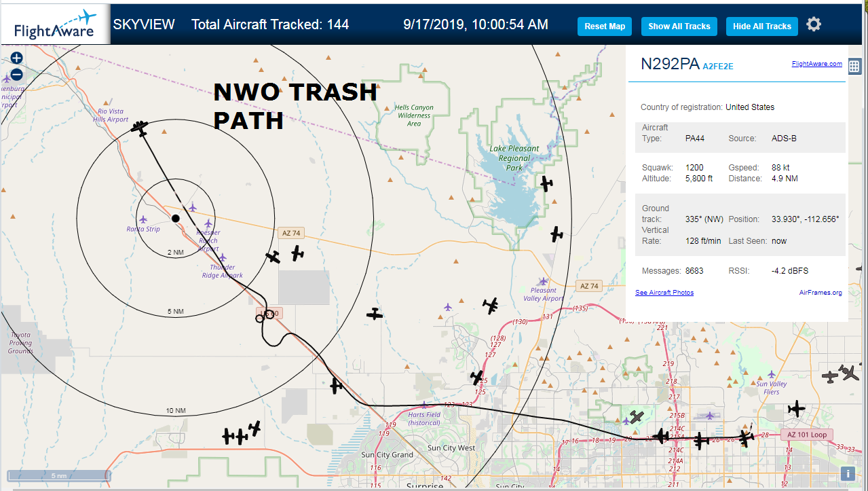
Task: Select the grey aircraft near exit 215B
Action: pos(636,417)
